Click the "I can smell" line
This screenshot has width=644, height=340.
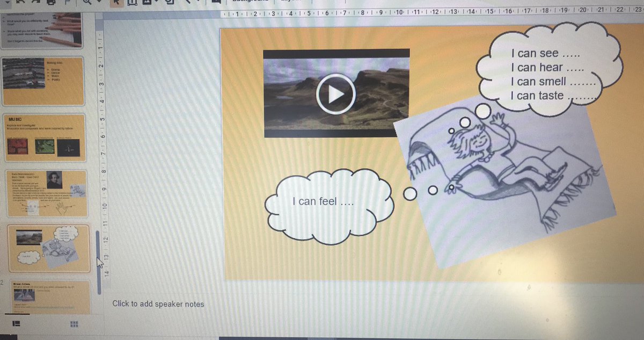[x=553, y=82]
